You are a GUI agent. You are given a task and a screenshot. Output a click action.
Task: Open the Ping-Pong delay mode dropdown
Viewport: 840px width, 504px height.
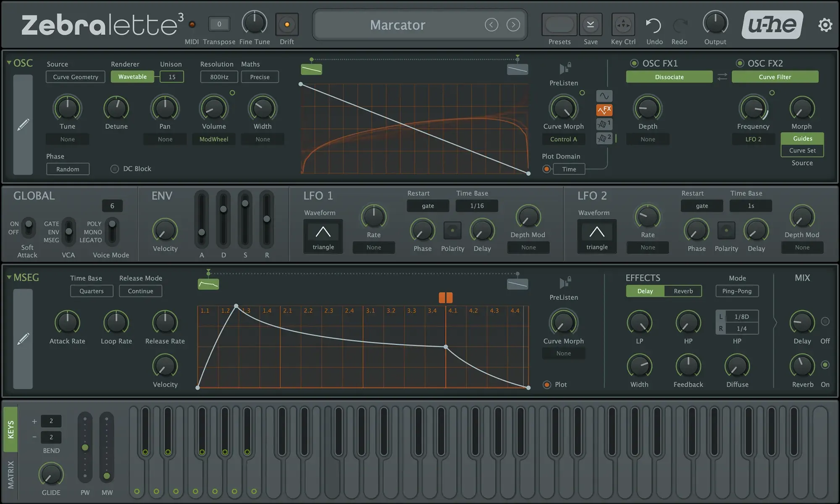point(737,291)
